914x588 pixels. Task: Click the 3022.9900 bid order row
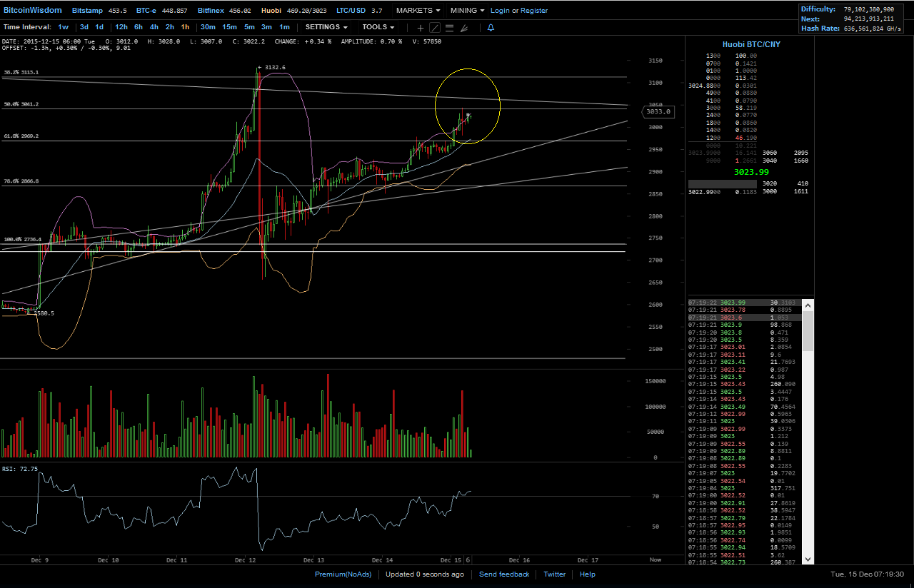[x=722, y=192]
